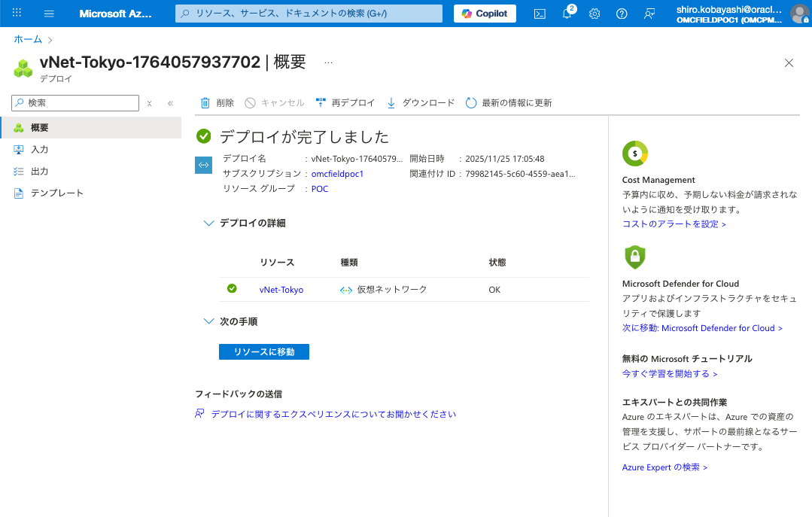Click the リソース column header

tap(277, 262)
